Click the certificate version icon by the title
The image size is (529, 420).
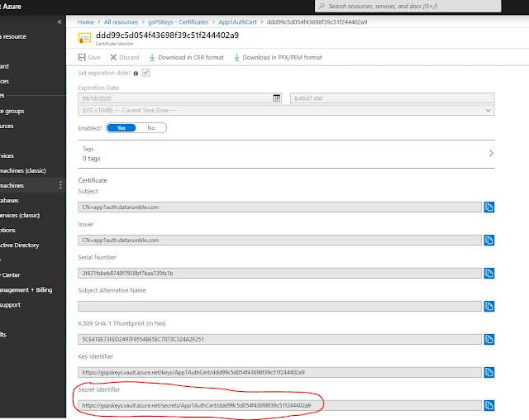[x=84, y=38]
